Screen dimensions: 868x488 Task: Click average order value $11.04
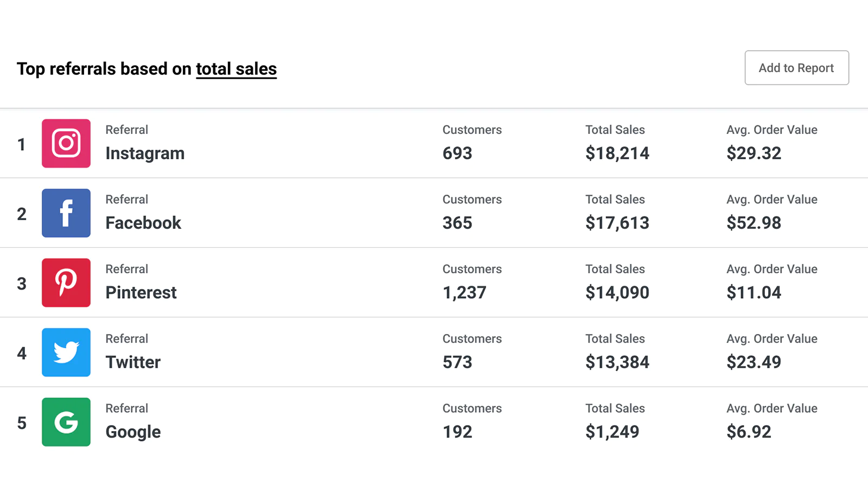tap(754, 293)
